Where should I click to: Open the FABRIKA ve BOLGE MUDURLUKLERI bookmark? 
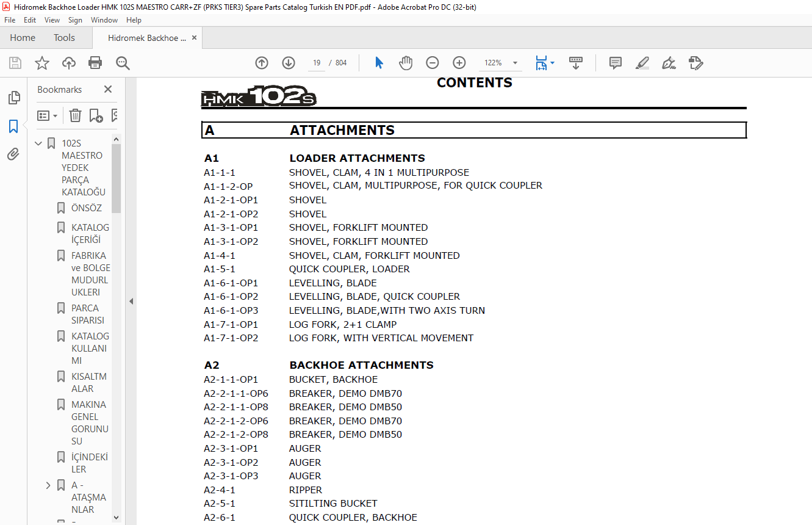point(91,274)
